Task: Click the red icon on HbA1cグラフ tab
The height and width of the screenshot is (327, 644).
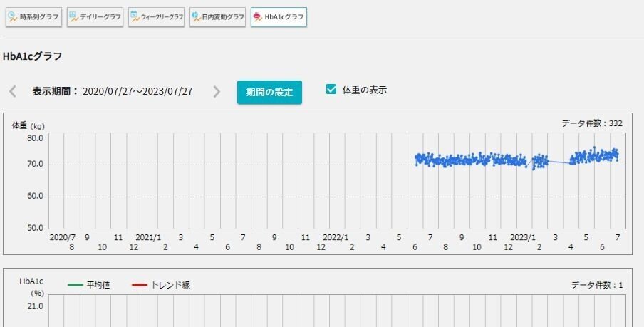Action: [x=257, y=17]
